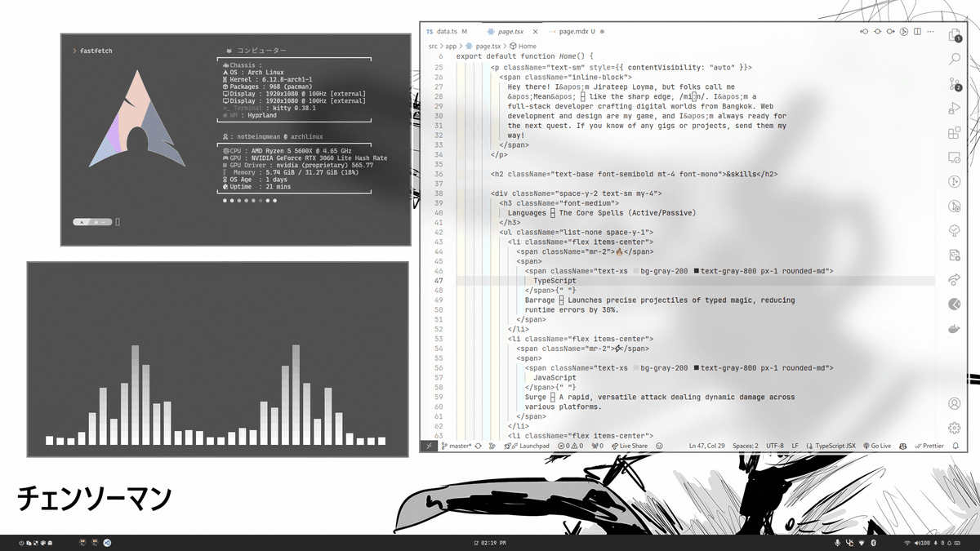Open the Run and Debug panel
Screen dimensions: 980x551
pos(954,108)
